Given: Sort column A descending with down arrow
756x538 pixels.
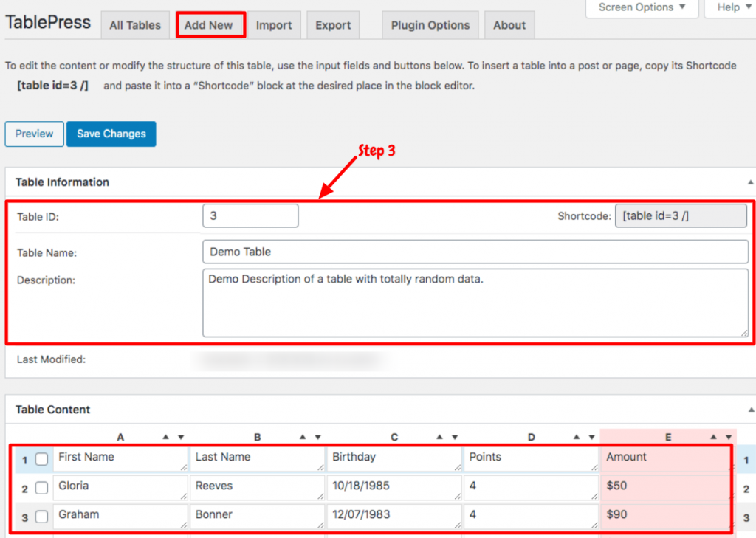Looking at the screenshot, I should (181, 437).
